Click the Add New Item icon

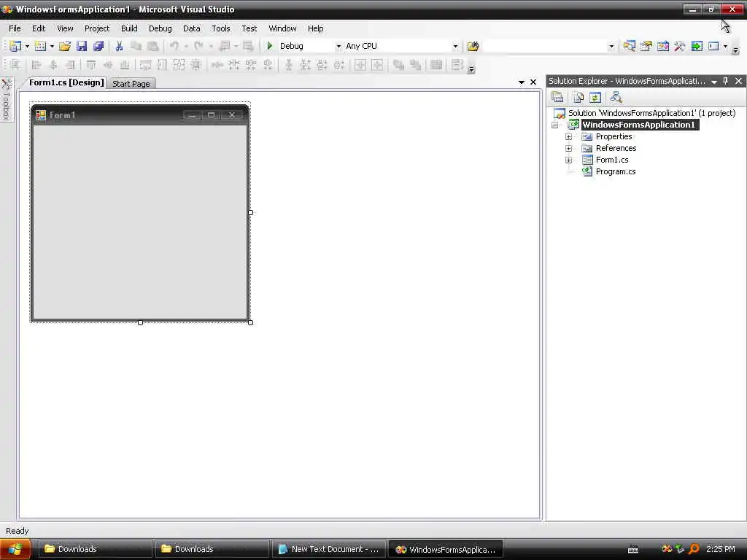(x=41, y=46)
